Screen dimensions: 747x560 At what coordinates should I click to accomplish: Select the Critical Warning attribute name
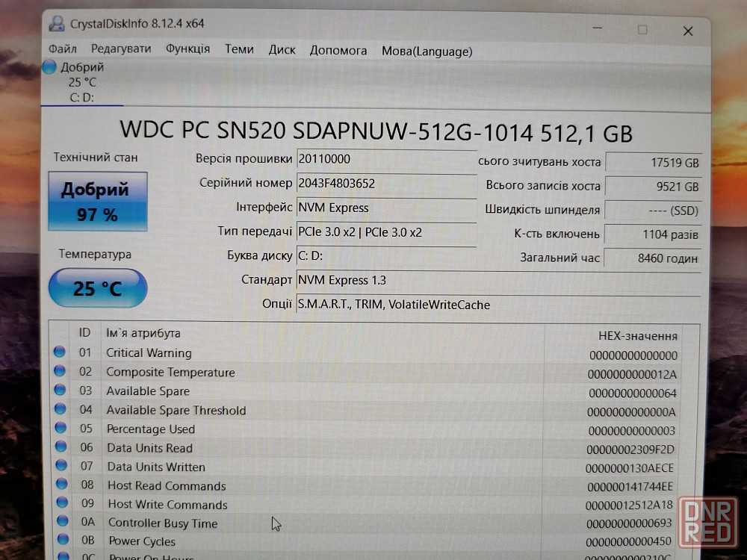tap(149, 353)
